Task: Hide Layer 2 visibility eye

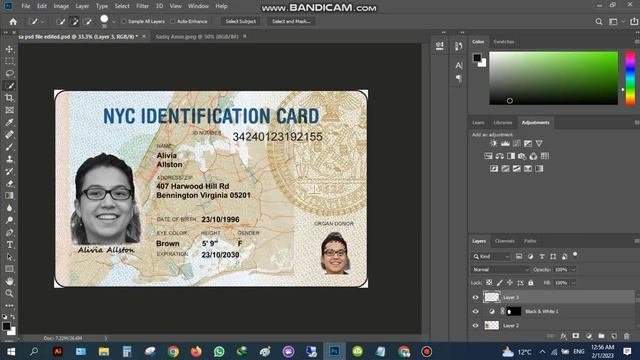Action: pyautogui.click(x=476, y=326)
